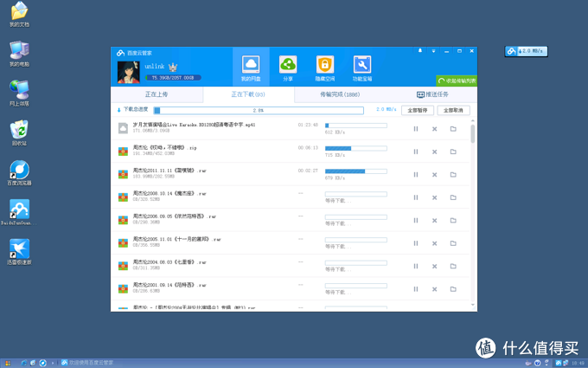
Task: Pause the Live Karaoke mp4 download
Action: click(x=416, y=129)
